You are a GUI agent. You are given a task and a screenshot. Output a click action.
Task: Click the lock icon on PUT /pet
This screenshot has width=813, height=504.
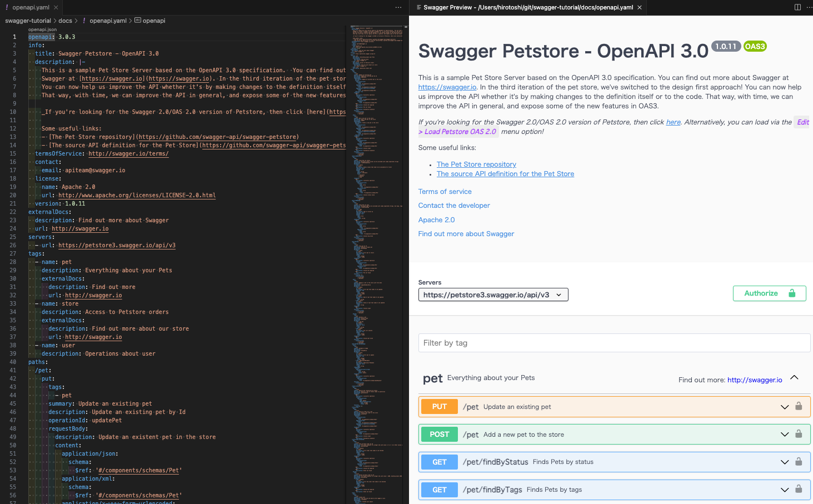tap(799, 406)
